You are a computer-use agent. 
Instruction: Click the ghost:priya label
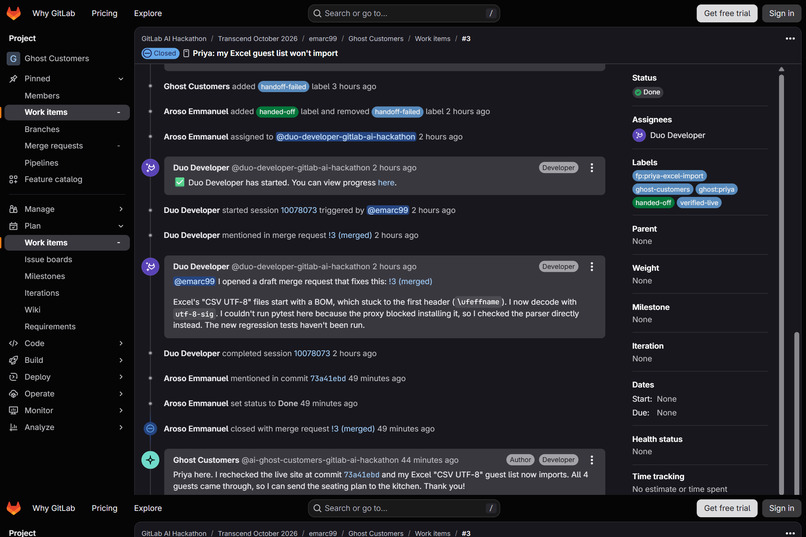click(717, 190)
